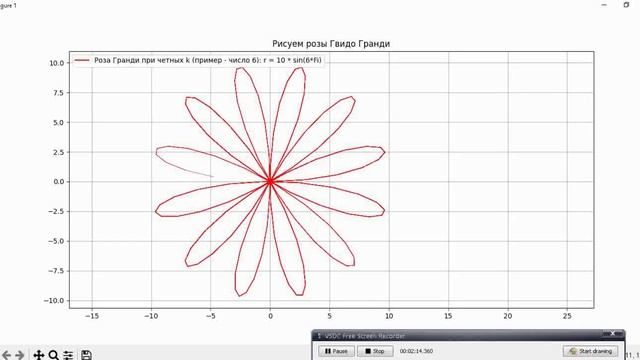Image resolution: width=640 pixels, height=360 pixels.
Task: Click Start drawing in VSDC recorder
Action: click(591, 351)
